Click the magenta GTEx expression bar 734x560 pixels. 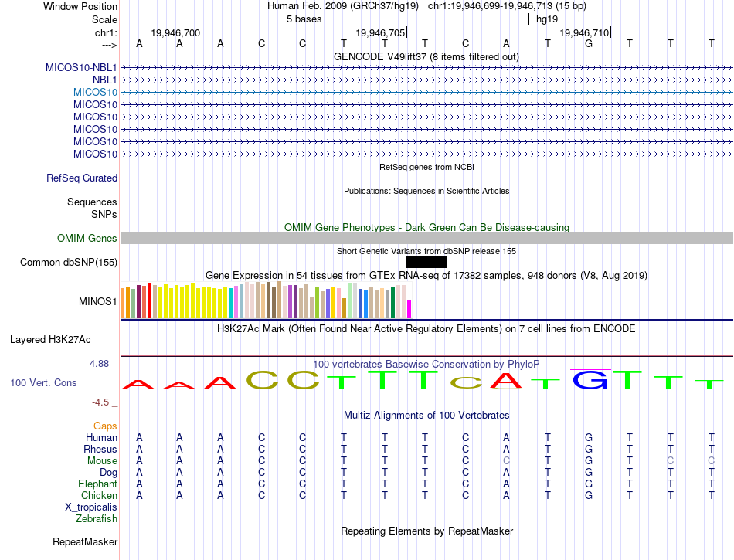click(x=409, y=309)
